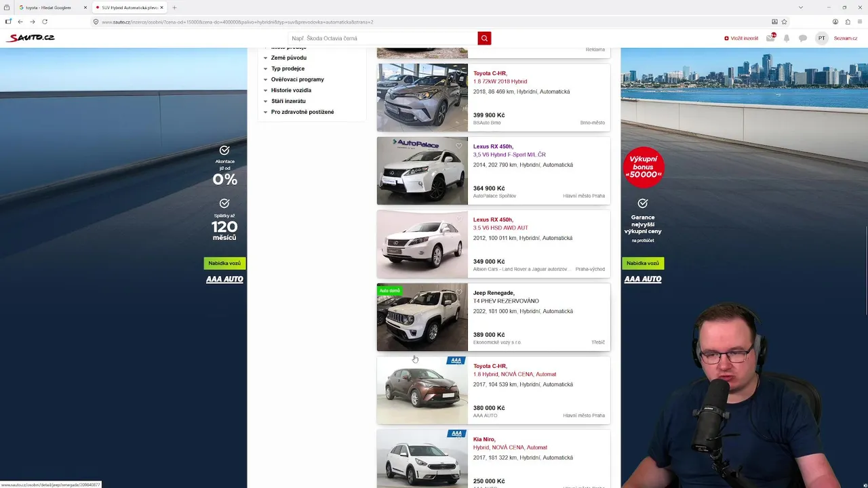Click the AutoPalace white Lexus photo
868x488 pixels.
click(x=422, y=171)
